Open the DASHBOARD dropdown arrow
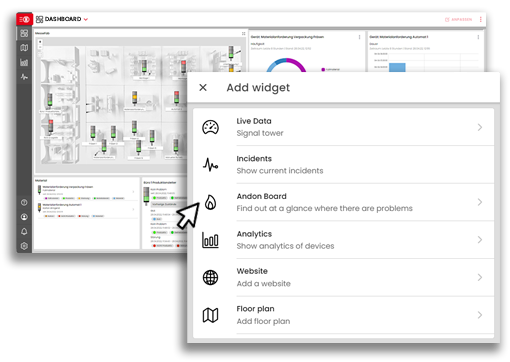The image size is (510, 362). 86,19
